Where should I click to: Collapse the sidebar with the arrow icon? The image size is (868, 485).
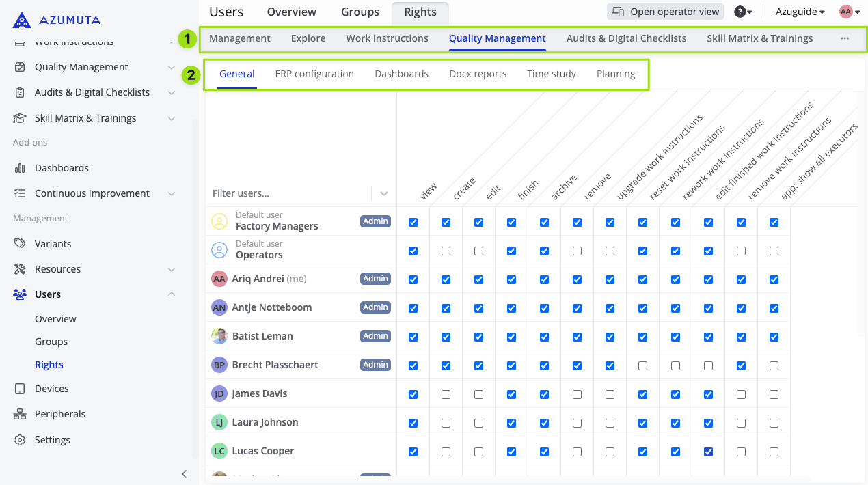pos(184,474)
